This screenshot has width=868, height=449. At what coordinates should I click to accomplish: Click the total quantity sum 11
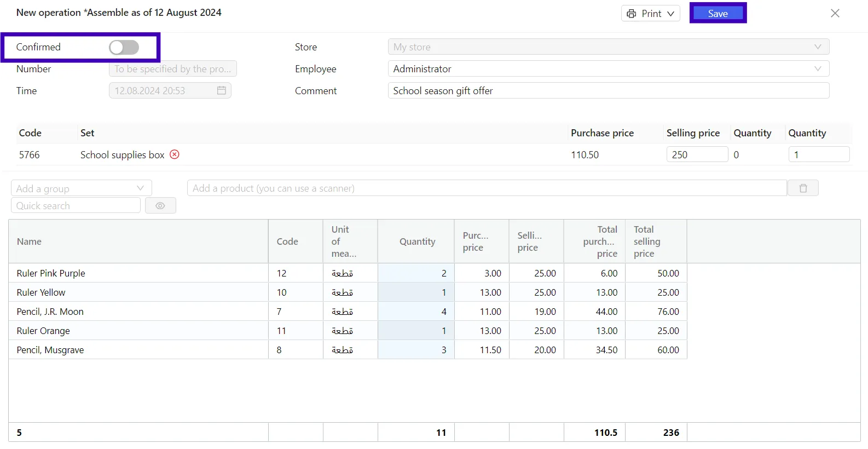pos(441,433)
